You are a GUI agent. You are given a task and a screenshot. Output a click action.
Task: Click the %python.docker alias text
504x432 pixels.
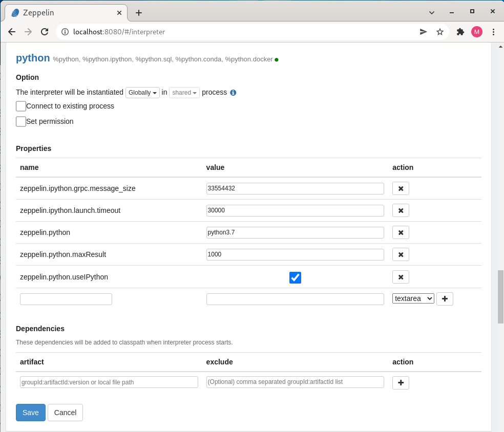tap(249, 59)
